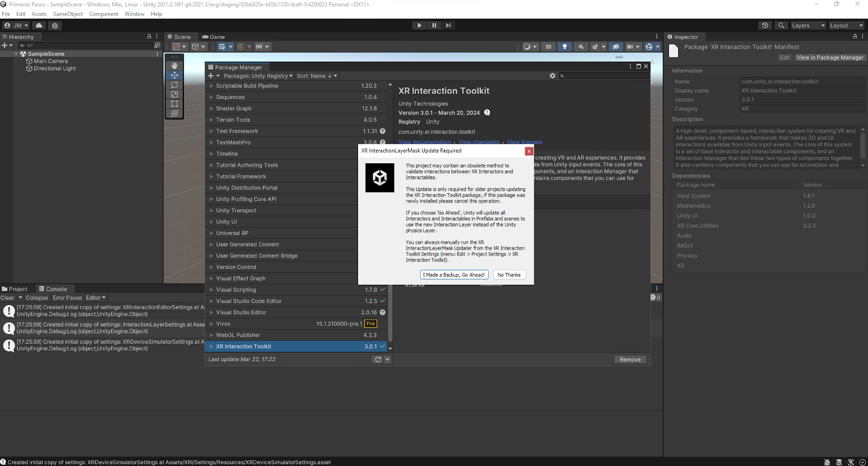Select the Transform tool in Scene
This screenshot has height=466, width=868.
(x=174, y=113)
